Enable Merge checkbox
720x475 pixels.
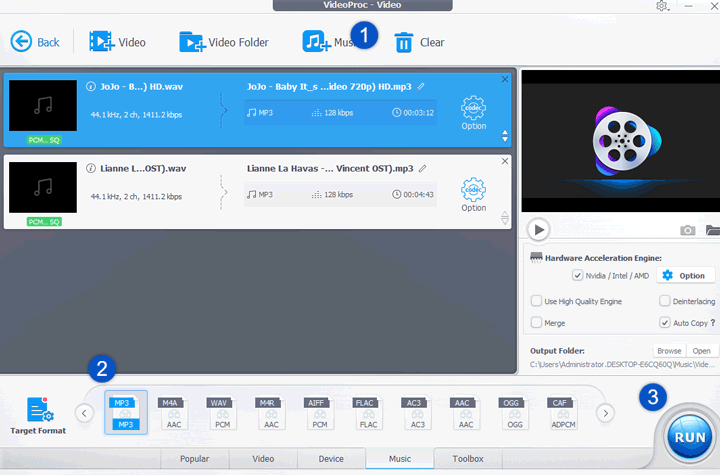(536, 322)
